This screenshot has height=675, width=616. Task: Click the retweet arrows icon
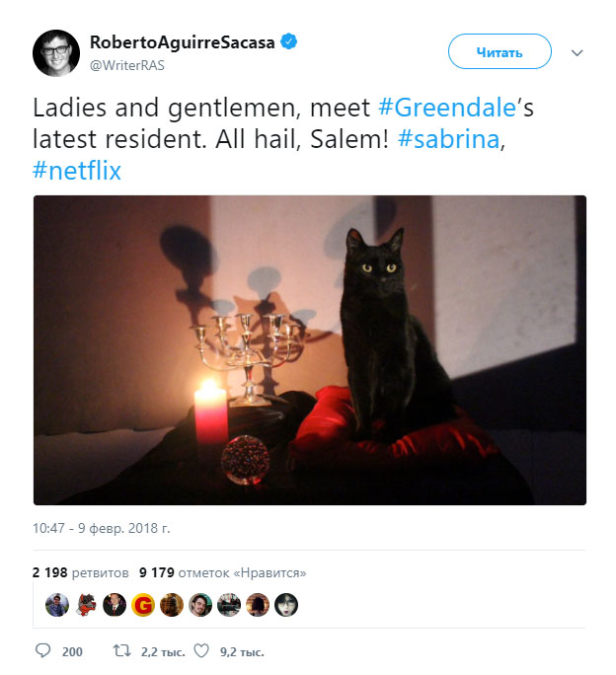[x=121, y=651]
